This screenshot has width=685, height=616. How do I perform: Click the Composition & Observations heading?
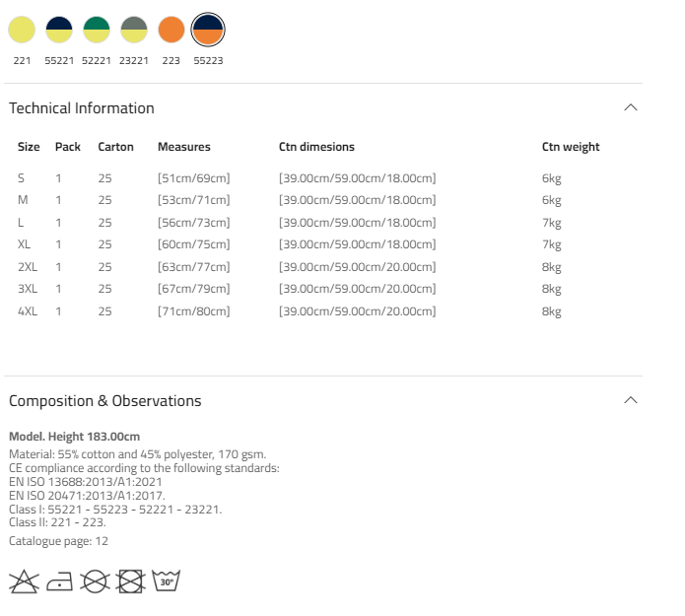click(x=105, y=400)
